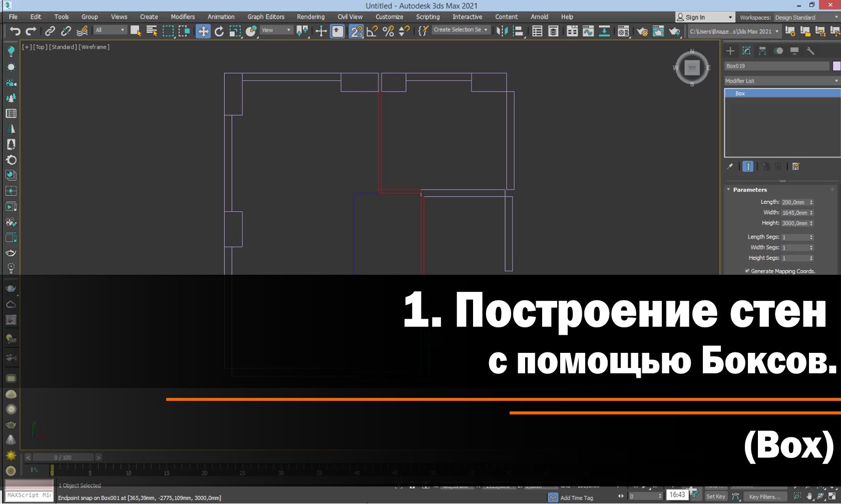Toggle Angle Snap in the toolbar
Image resolution: width=841 pixels, height=504 pixels.
(x=371, y=31)
